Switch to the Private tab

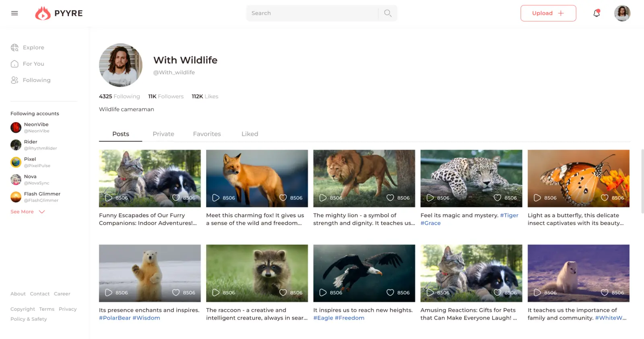163,134
